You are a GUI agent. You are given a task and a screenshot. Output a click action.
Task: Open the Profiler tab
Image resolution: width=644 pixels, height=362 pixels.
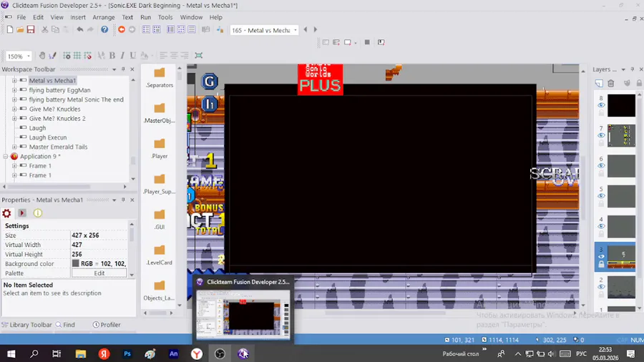click(107, 325)
